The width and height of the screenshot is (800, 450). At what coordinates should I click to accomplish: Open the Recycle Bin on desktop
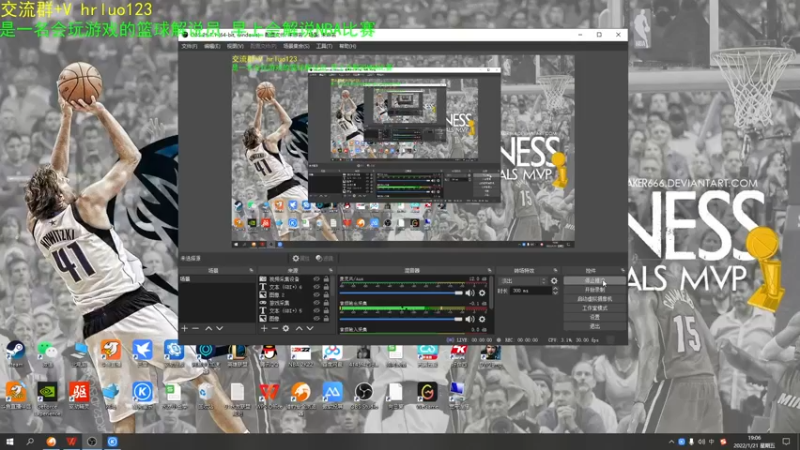pos(206,395)
